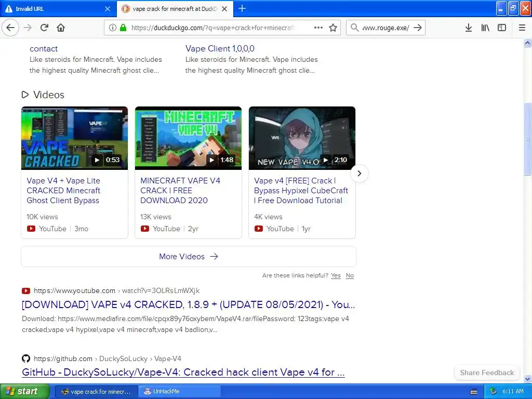This screenshot has width=532, height=399.
Task: Open page actions three-dot menu
Action: pyautogui.click(x=318, y=28)
